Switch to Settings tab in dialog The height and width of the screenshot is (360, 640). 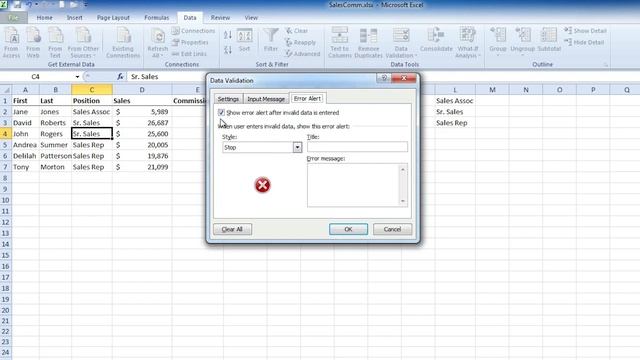228,99
